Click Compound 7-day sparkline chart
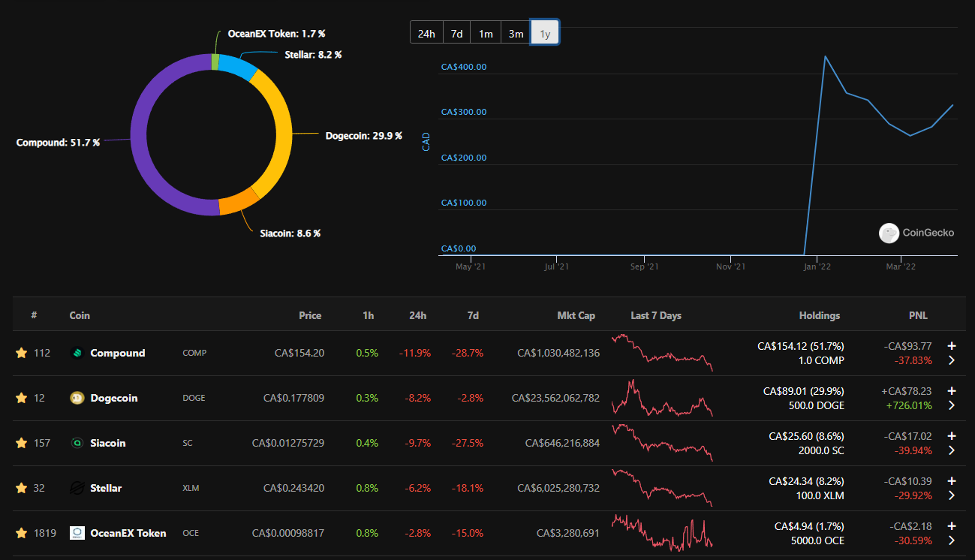 point(662,353)
